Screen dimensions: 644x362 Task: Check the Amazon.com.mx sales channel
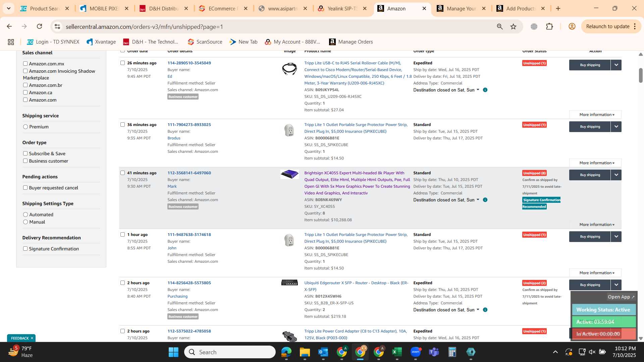25,63
